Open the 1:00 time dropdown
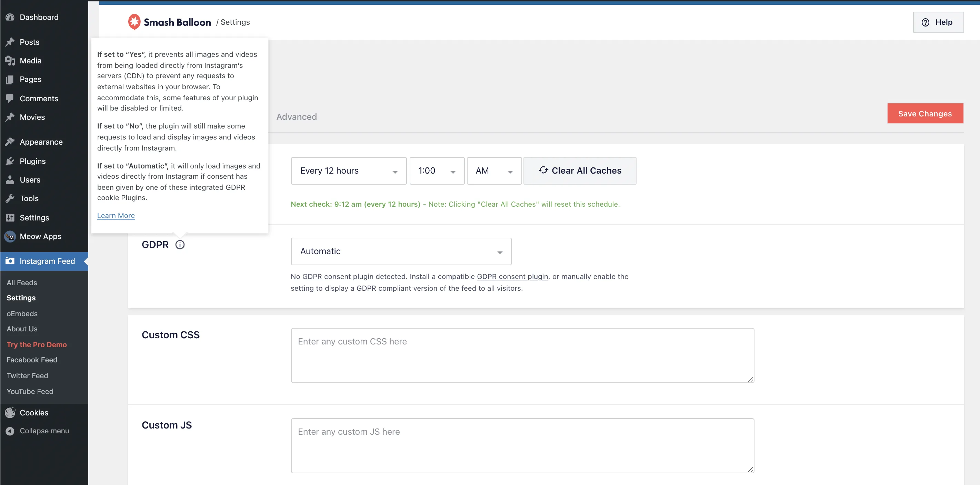 [437, 171]
